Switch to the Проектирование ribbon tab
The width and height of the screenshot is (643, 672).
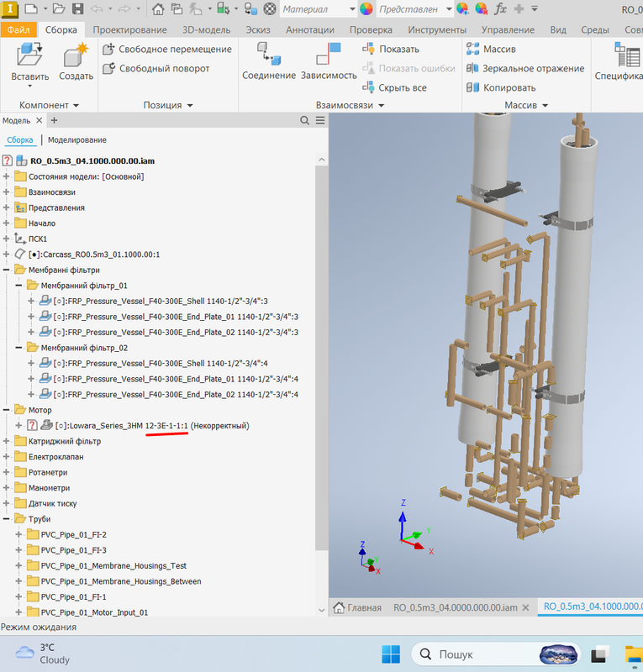129,29
